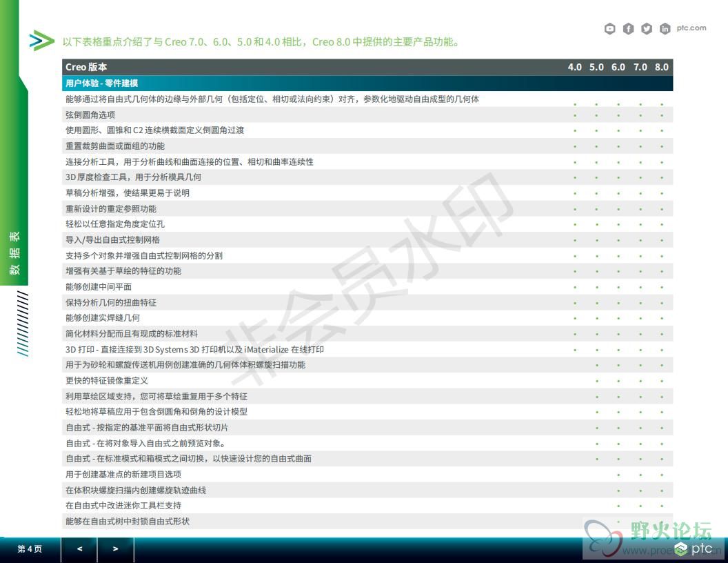
Task: Click the 第 4 页 page indicator
Action: (x=30, y=549)
